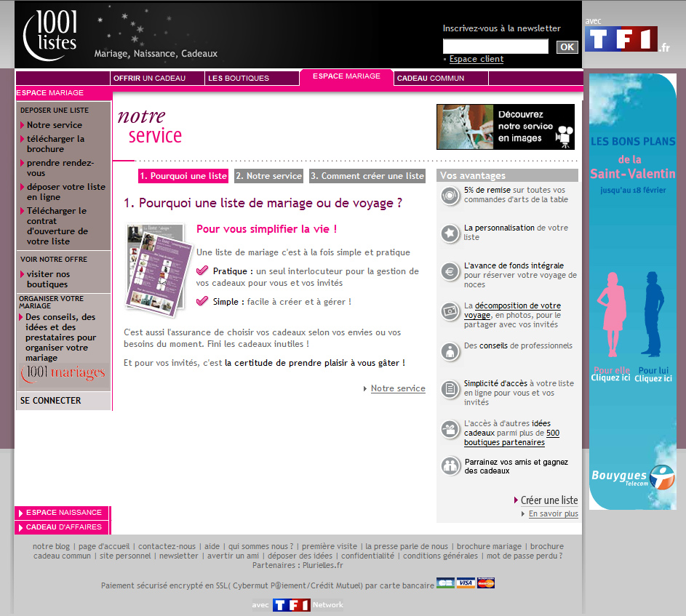Click the 5% de remise plate icon
686x616 pixels.
450,195
